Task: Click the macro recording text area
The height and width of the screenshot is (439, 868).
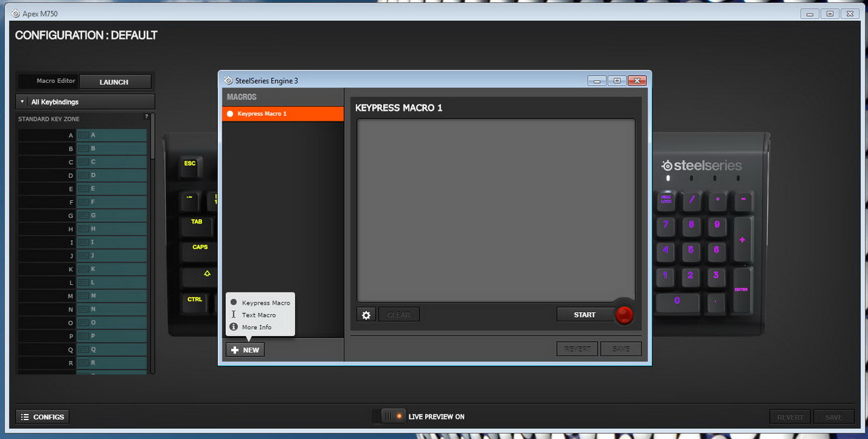Action: pyautogui.click(x=496, y=210)
